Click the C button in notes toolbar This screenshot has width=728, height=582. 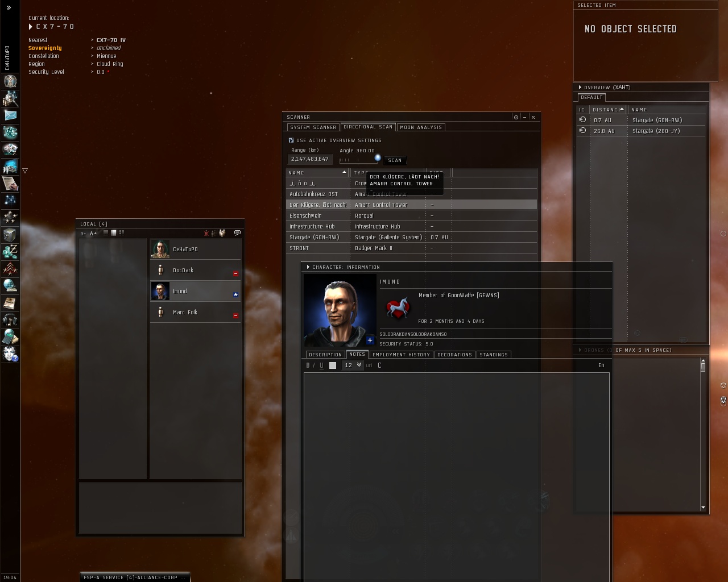pyautogui.click(x=379, y=365)
